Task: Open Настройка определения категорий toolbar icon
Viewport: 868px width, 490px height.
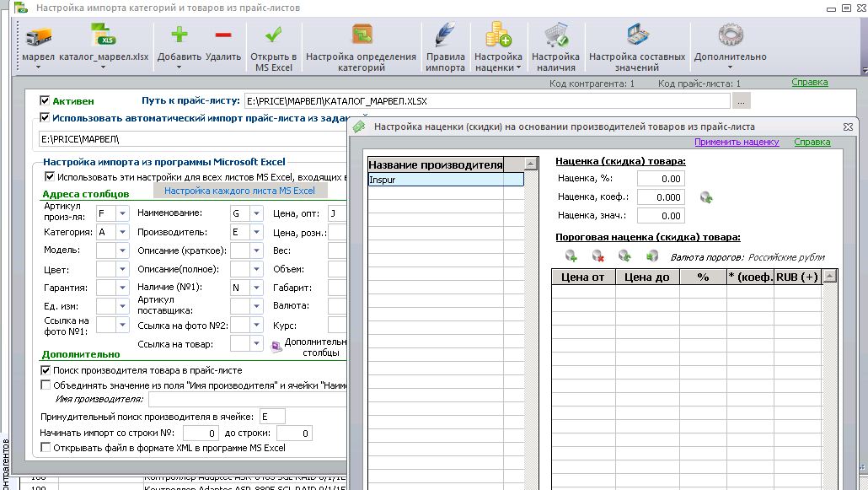Action: 362,35
